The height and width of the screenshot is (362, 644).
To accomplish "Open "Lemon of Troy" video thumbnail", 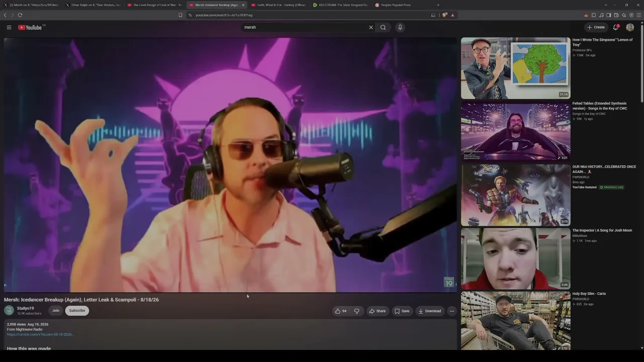I will pos(516,68).
